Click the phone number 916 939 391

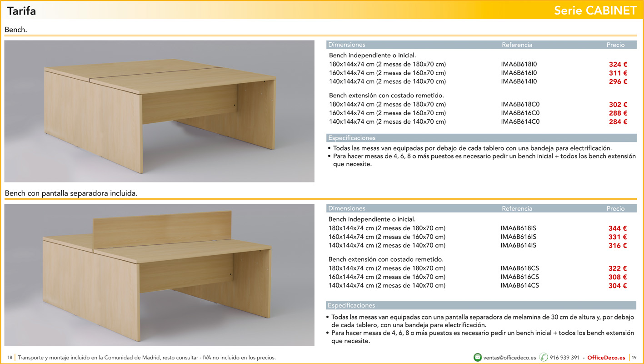coord(564,358)
